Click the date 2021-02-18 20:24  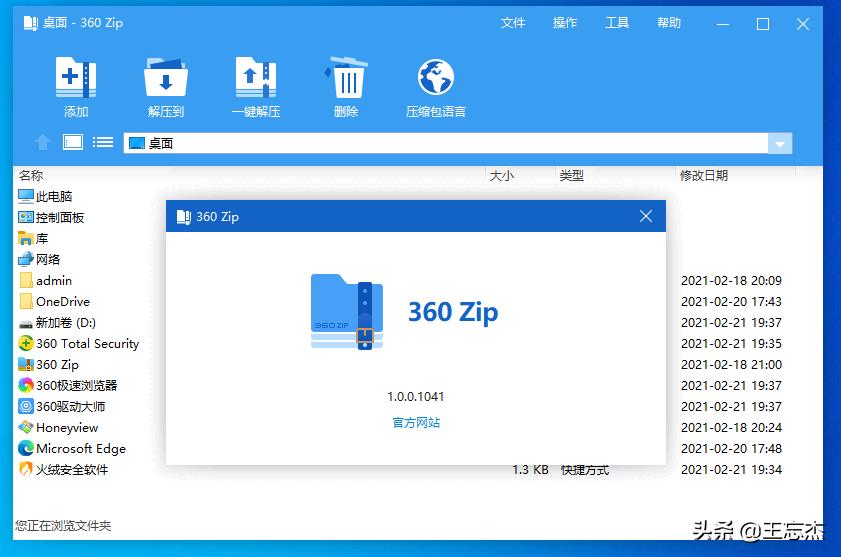(x=731, y=428)
